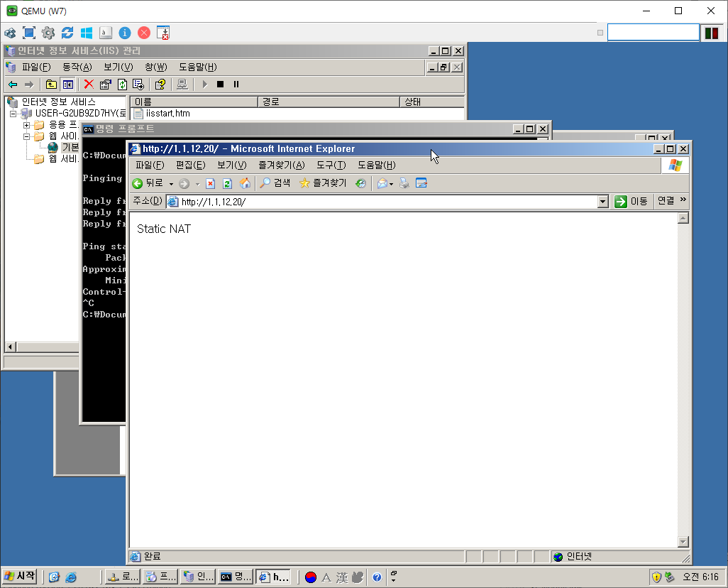Collapse the USER-G2UB9ZD7HY server node
728x588 pixels.
[x=13, y=114]
